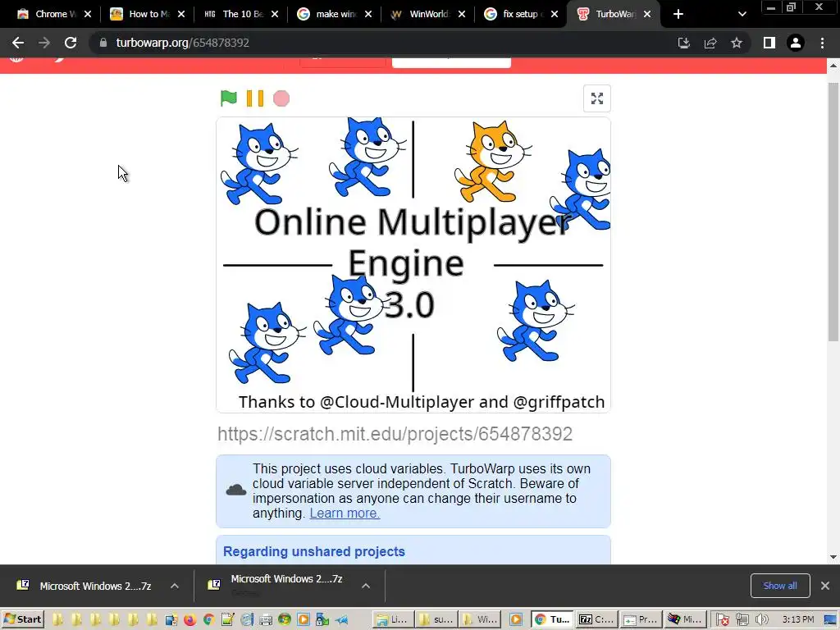Open the Chrome side panel

[x=769, y=43]
